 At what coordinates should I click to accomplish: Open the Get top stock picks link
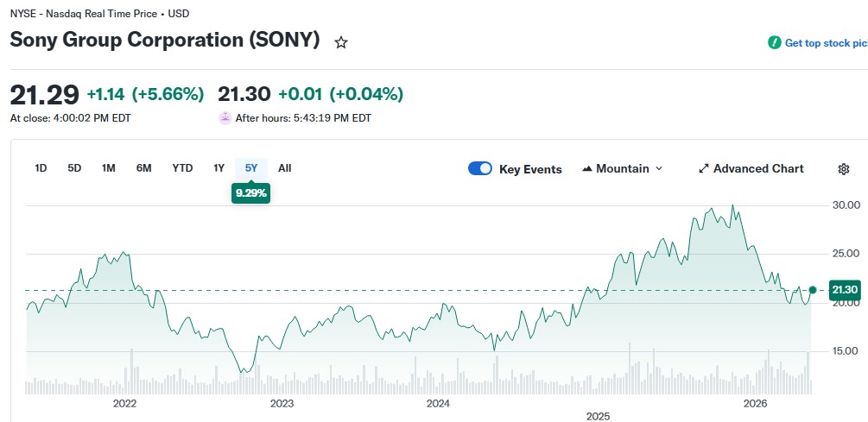[x=826, y=42]
